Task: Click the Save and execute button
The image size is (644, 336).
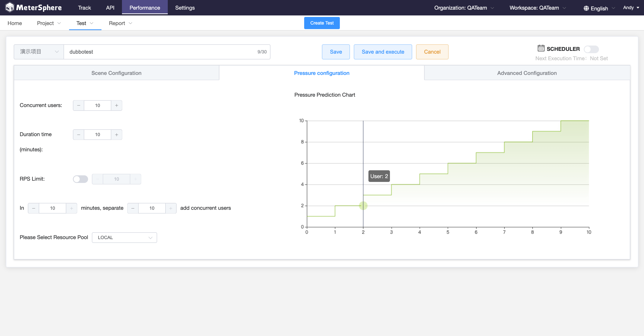Action: click(x=383, y=52)
